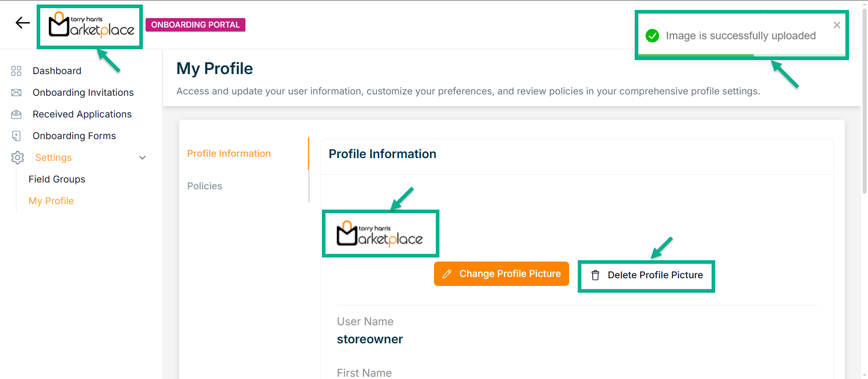Click the trash icon on Delete Profile Picture
This screenshot has width=868, height=379.
pyautogui.click(x=595, y=275)
